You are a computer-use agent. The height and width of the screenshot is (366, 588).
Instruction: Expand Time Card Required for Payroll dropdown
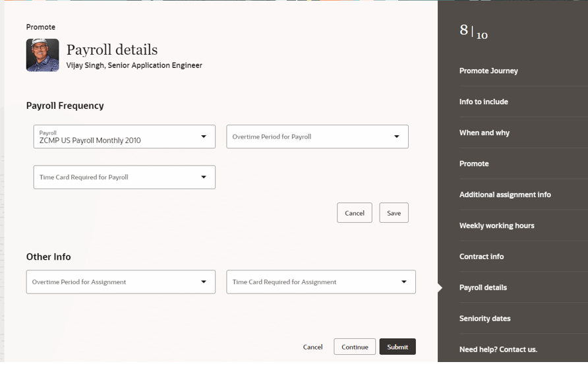coord(204,177)
